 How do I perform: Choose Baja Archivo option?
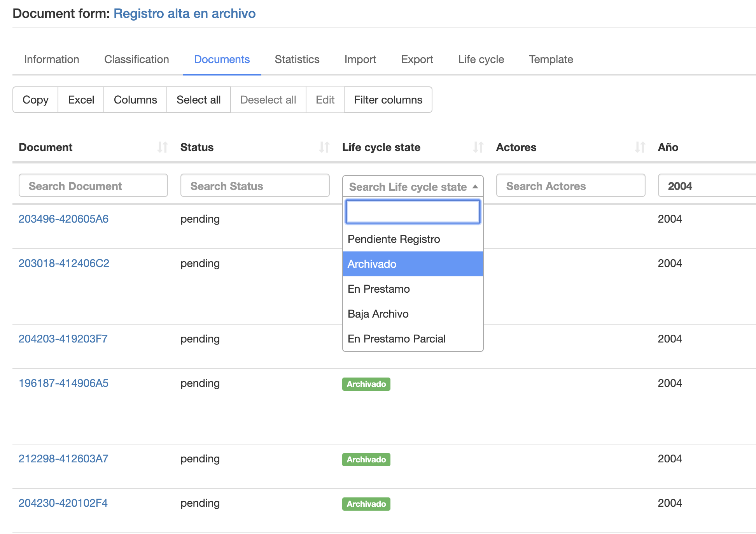[413, 314]
